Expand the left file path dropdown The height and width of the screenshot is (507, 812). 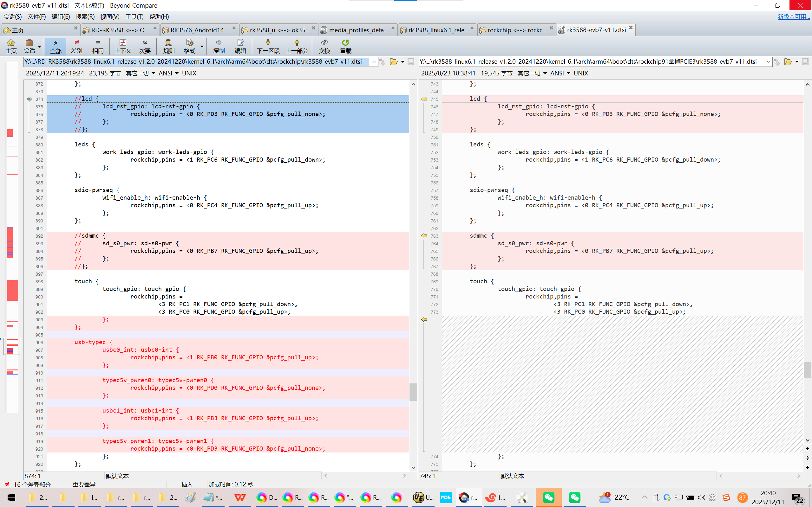374,62
